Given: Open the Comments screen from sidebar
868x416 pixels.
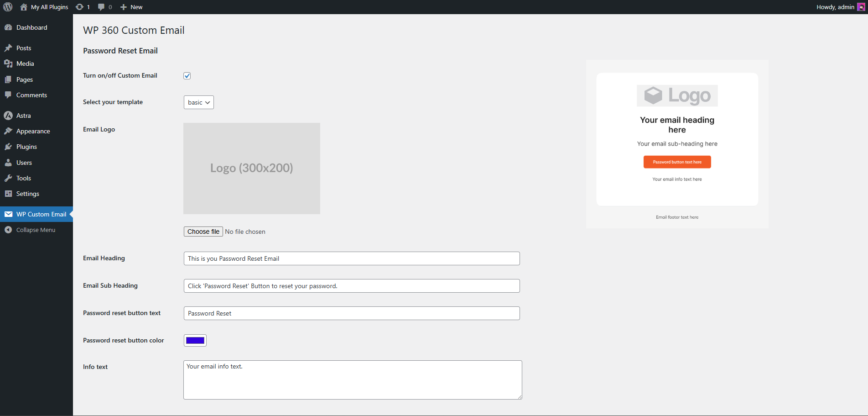Looking at the screenshot, I should (x=31, y=95).
